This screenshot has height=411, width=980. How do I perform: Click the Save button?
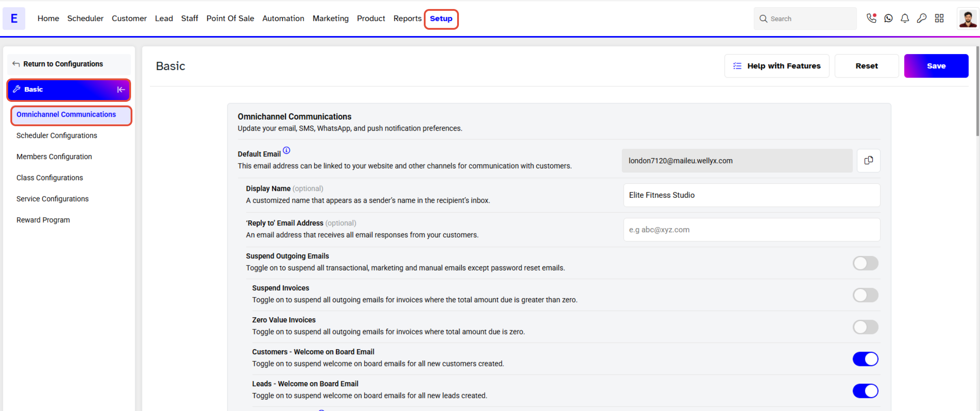[x=936, y=66]
